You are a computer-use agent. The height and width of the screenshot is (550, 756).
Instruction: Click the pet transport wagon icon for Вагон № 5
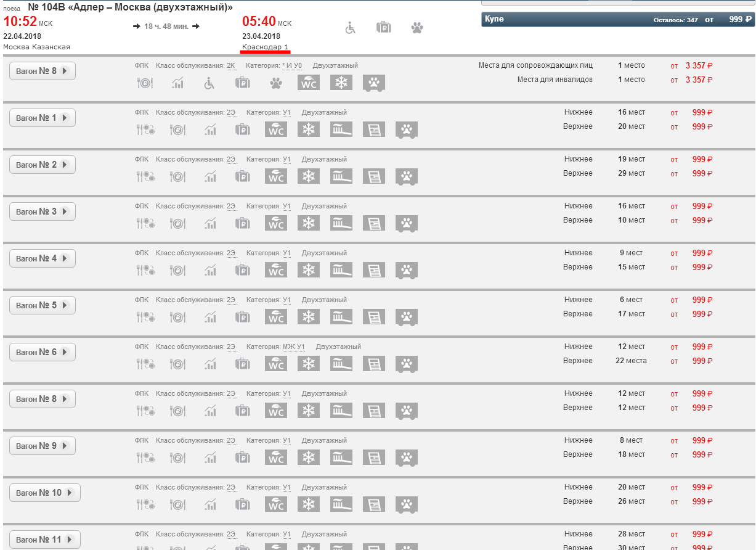[x=406, y=316]
